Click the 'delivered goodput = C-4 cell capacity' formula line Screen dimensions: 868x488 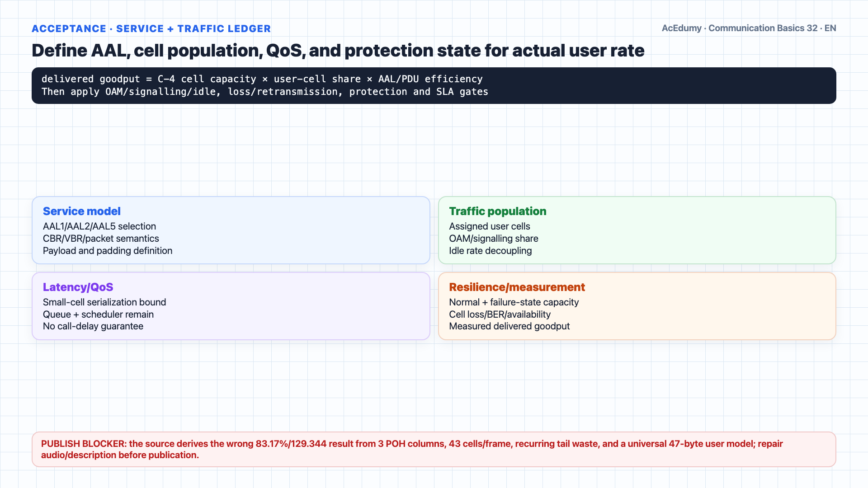tap(262, 79)
